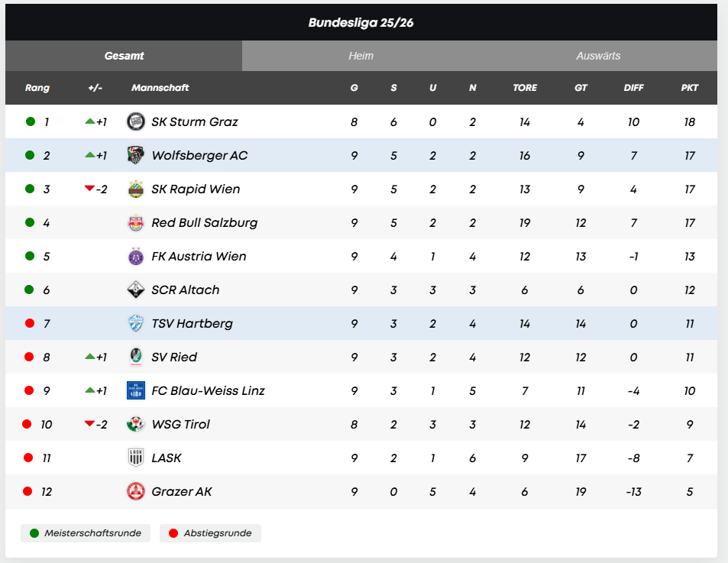Click the PKT column header

pyautogui.click(x=690, y=88)
